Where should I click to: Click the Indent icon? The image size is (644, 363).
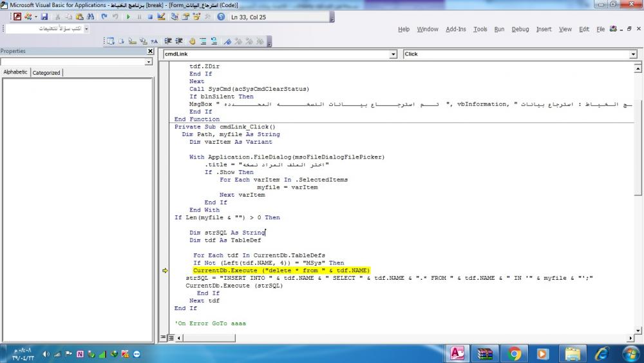168,41
